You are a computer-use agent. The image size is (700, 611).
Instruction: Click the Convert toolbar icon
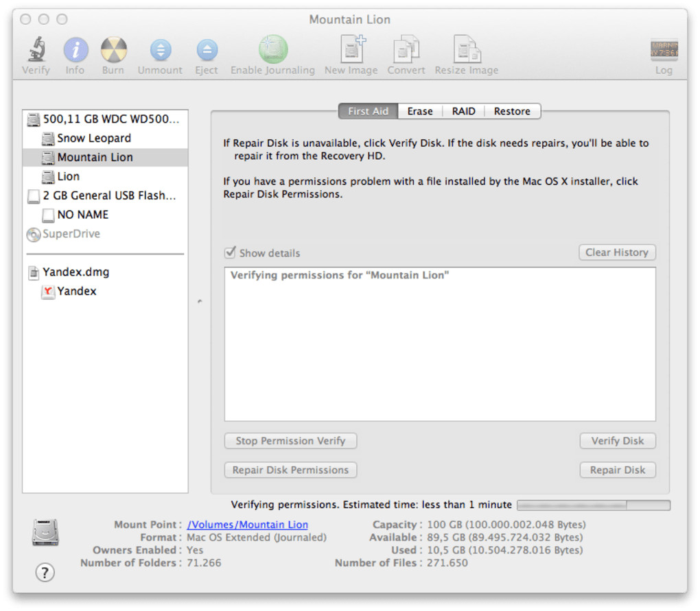406,49
